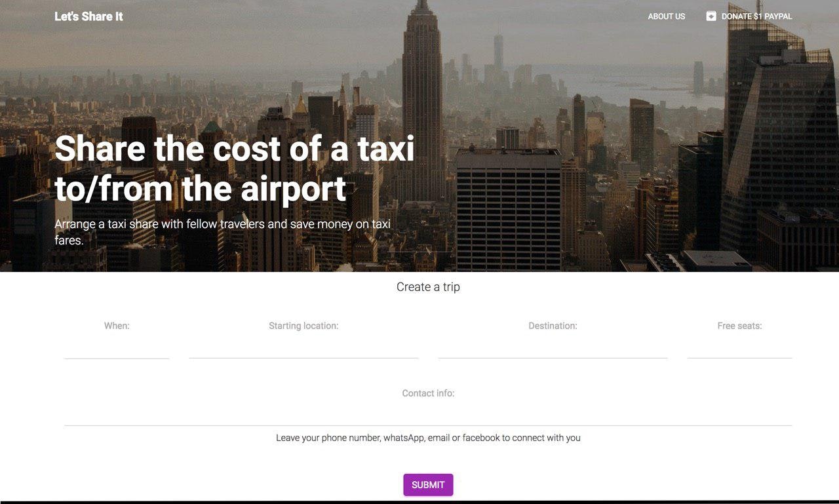Click the 'Create a trip' heading
This screenshot has height=504, width=839.
428,287
